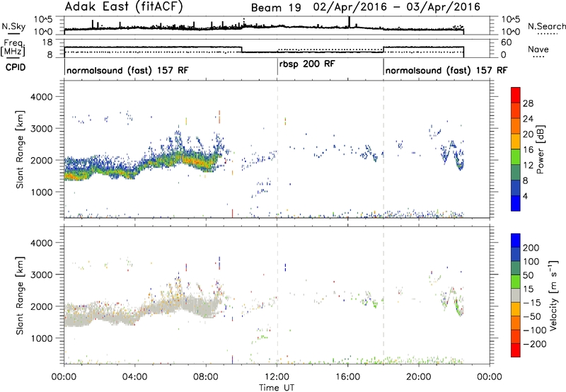Click the 'CPID' row label
The width and height of the screenshot is (566, 392).
pos(16,67)
